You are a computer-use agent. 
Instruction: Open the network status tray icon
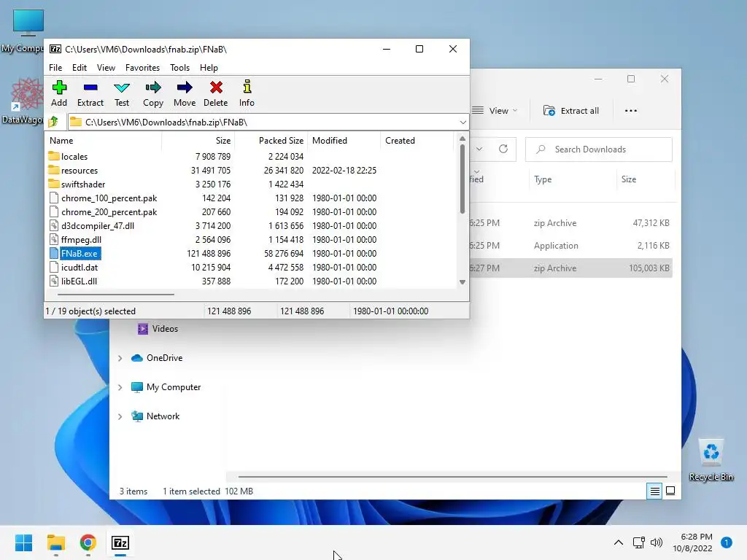(638, 542)
